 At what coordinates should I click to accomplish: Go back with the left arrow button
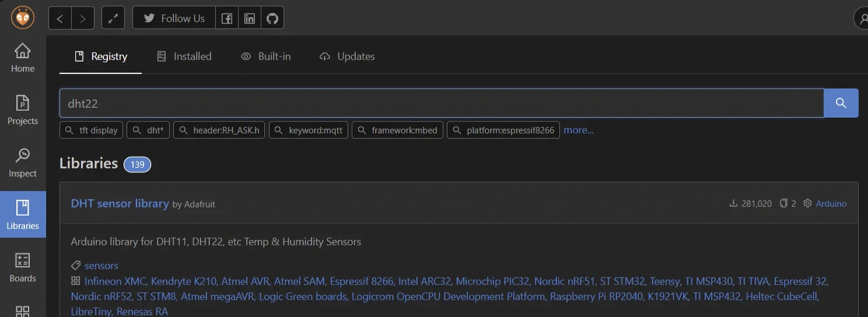click(60, 18)
